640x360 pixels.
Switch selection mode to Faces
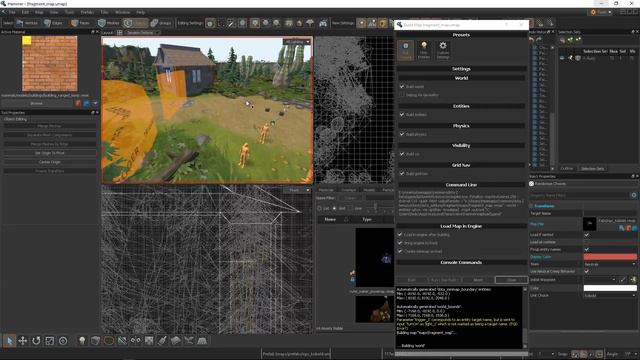tap(80, 23)
